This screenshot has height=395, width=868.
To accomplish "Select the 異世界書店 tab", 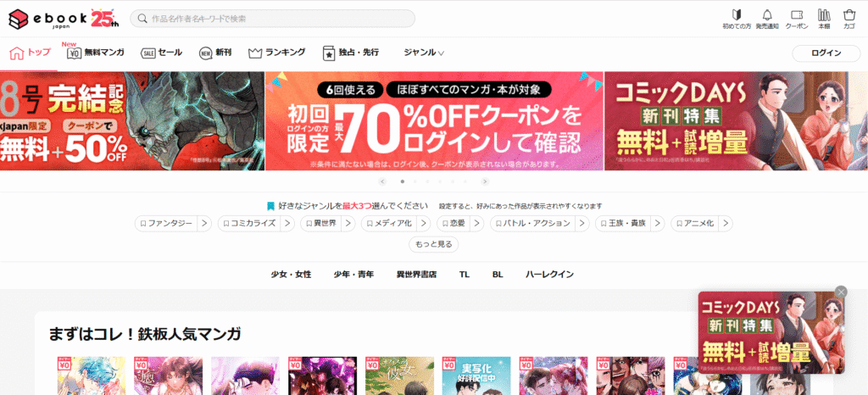I will point(416,275).
